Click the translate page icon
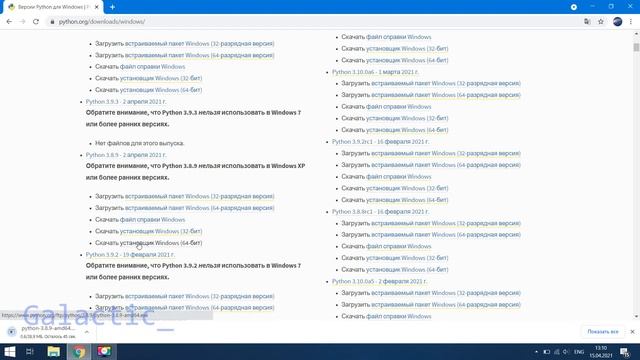Screen dimensions: 640x360 pos(587,22)
